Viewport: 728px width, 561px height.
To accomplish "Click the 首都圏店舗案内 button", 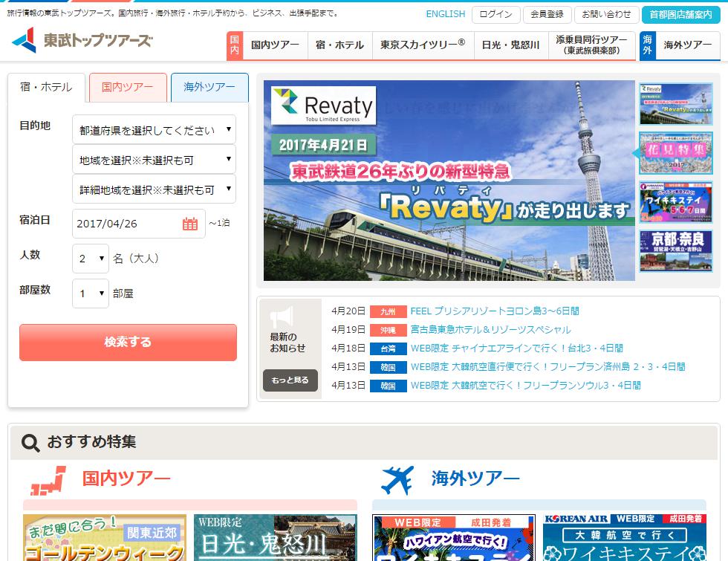I will click(680, 14).
